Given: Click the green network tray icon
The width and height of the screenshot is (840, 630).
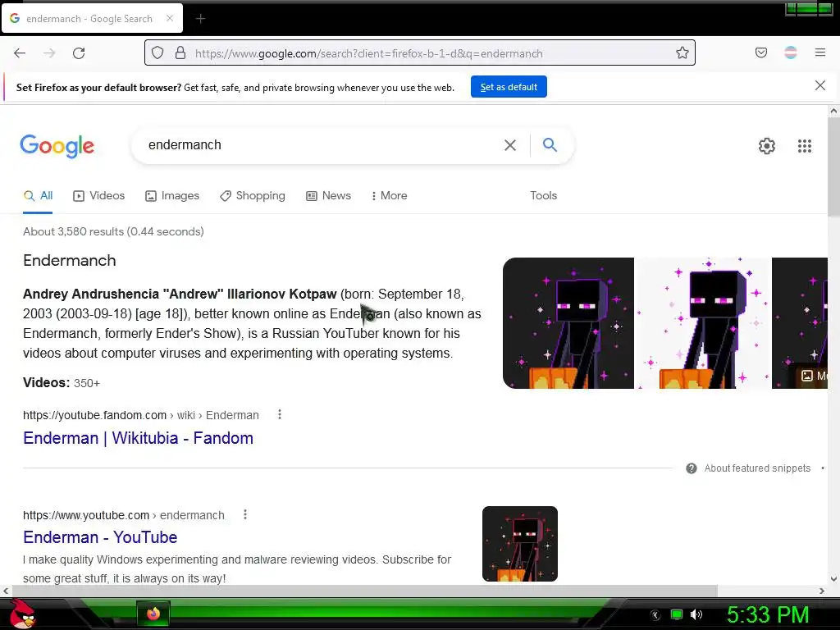Looking at the screenshot, I should [677, 614].
